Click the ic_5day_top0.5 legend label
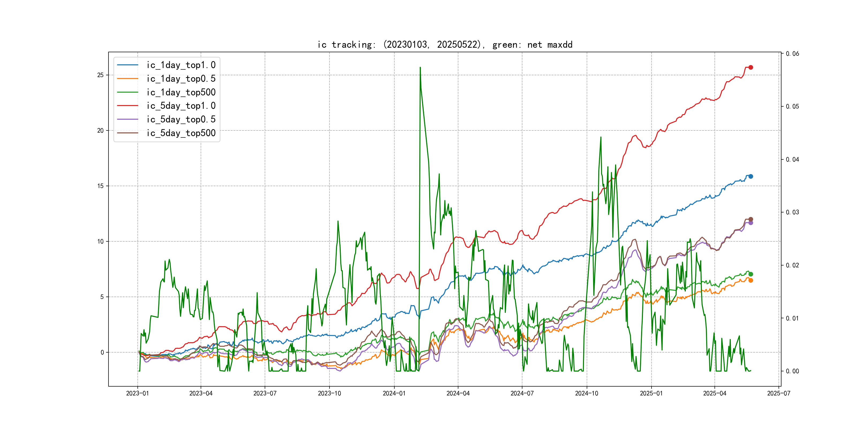 [x=181, y=119]
